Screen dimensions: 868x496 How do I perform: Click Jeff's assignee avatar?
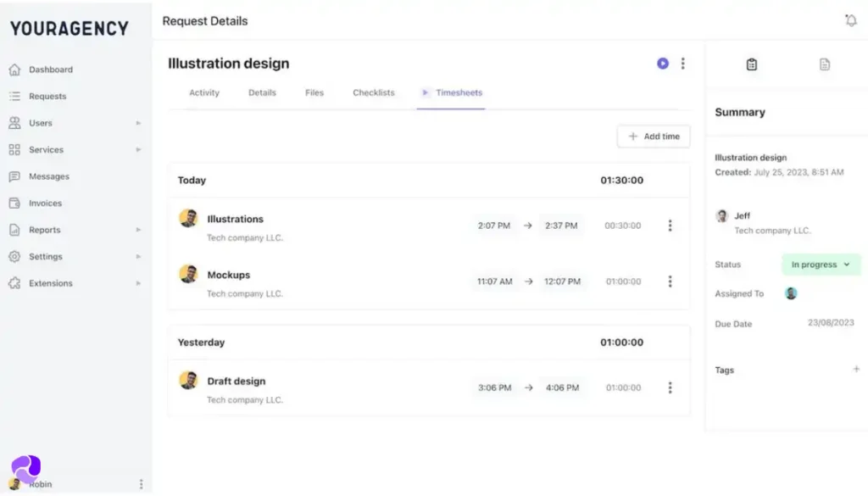click(791, 293)
